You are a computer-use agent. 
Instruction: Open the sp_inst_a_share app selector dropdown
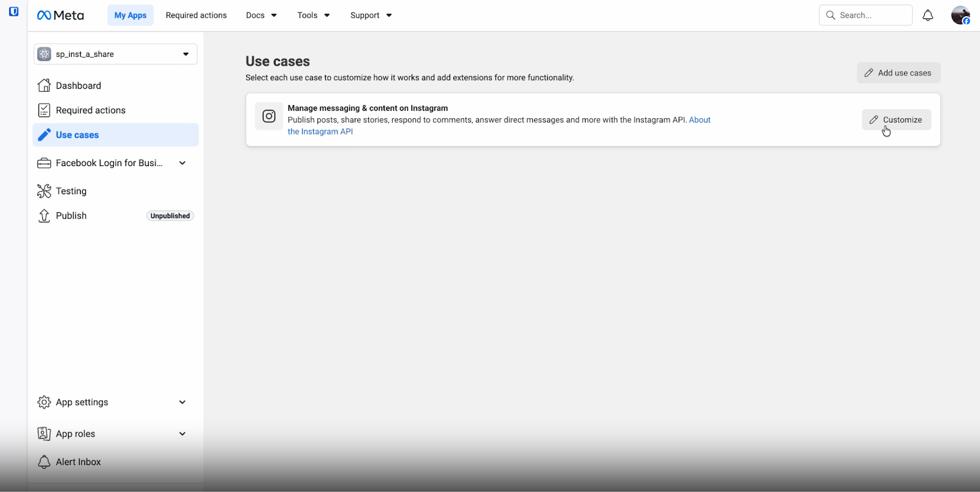[x=116, y=54]
